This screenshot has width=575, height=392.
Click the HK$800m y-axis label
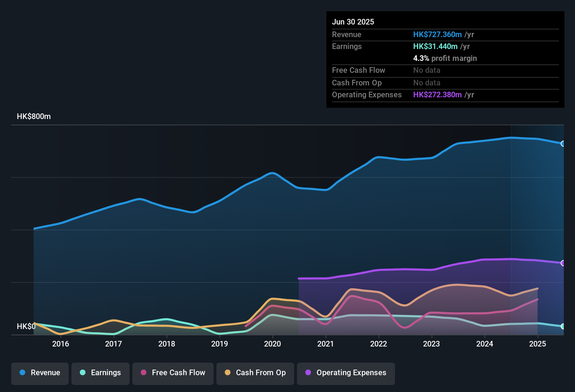(34, 117)
